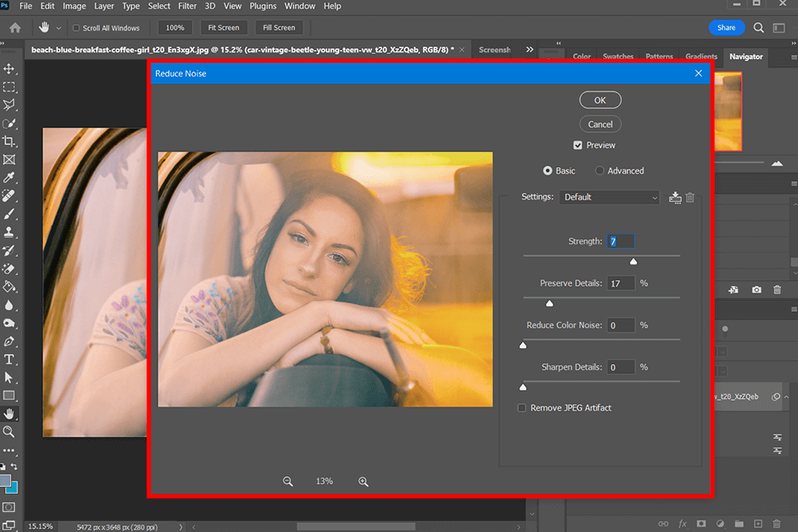Click the Sharpen Details slider handle
This screenshot has width=798, height=532.
point(523,387)
